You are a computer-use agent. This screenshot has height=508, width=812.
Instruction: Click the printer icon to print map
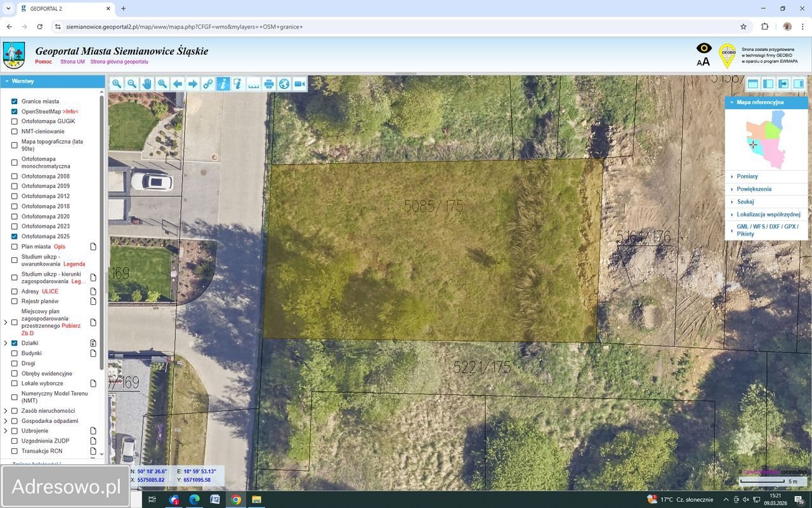(269, 84)
